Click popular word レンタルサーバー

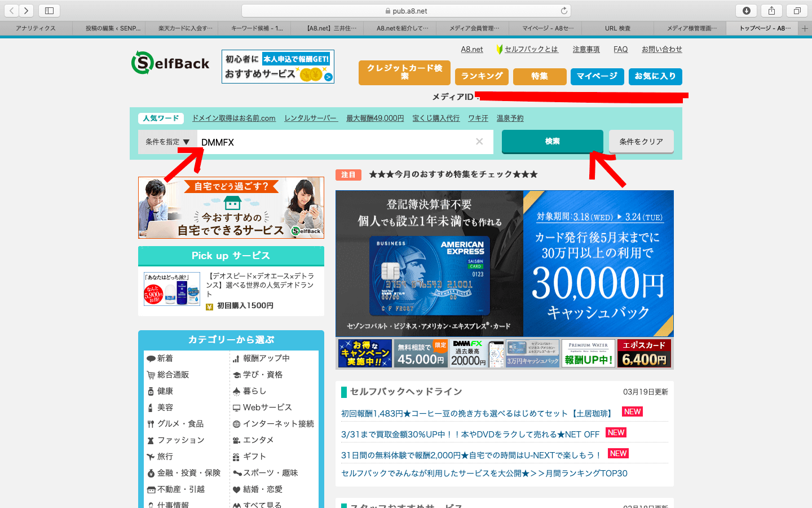coord(311,118)
